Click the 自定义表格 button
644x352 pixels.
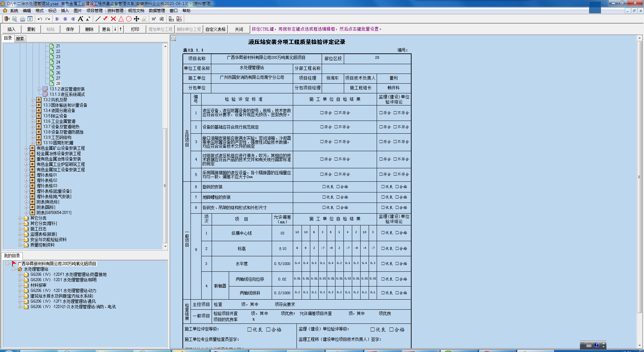point(215,29)
